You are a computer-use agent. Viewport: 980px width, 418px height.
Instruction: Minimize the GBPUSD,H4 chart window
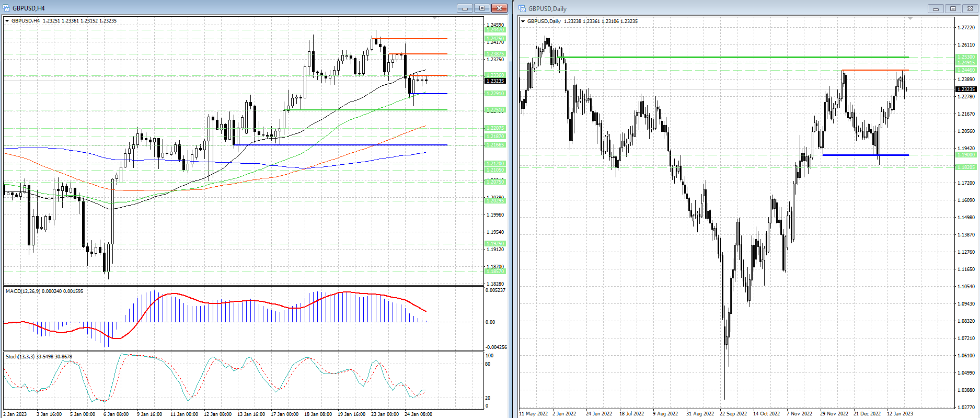(464, 8)
